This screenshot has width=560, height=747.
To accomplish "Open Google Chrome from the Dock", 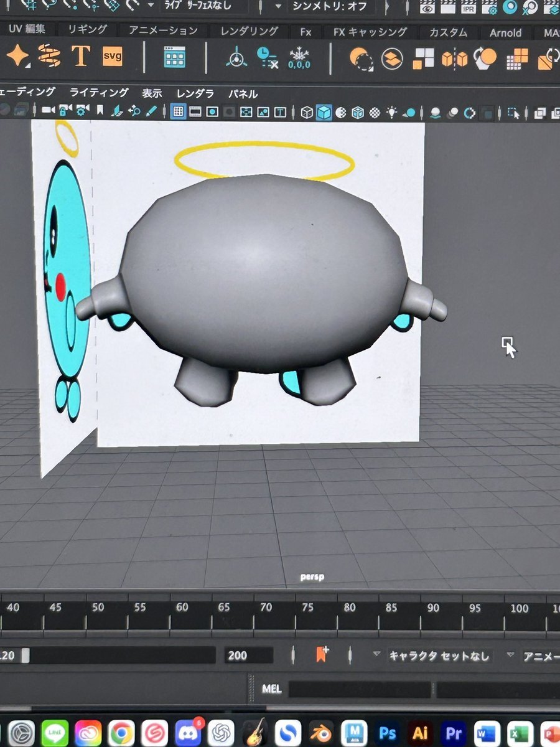I will 121,733.
